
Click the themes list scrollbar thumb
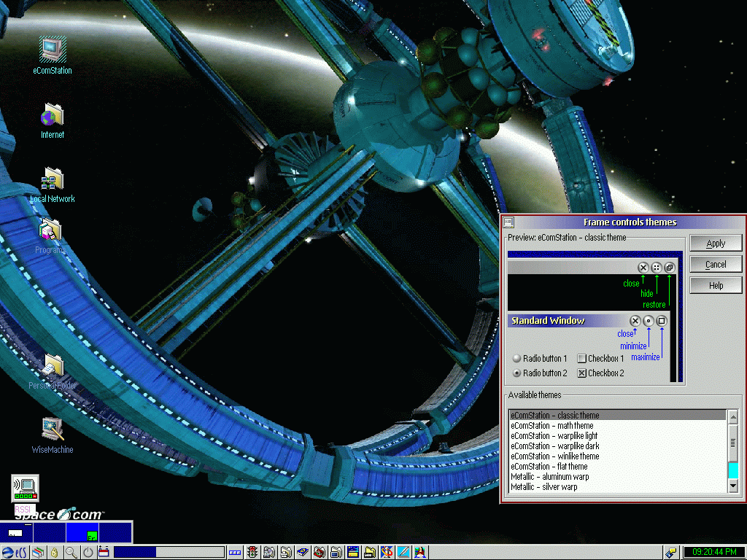(733, 443)
